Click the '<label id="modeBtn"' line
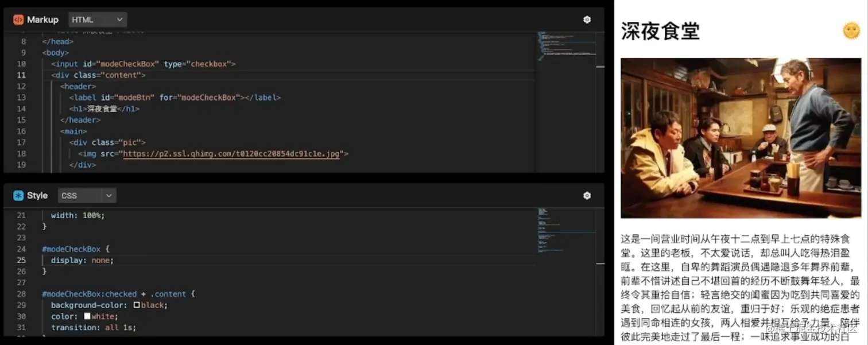 (x=175, y=98)
